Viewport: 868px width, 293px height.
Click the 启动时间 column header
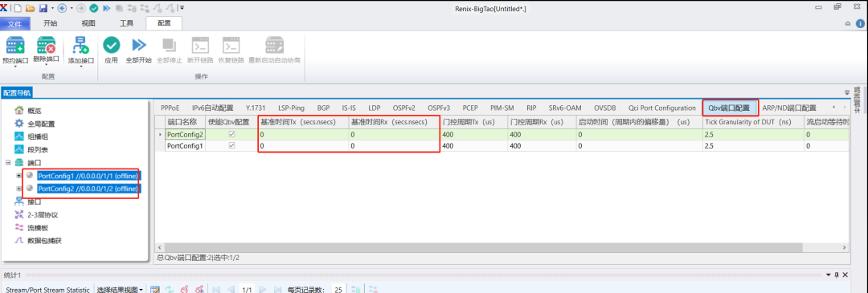[639, 122]
